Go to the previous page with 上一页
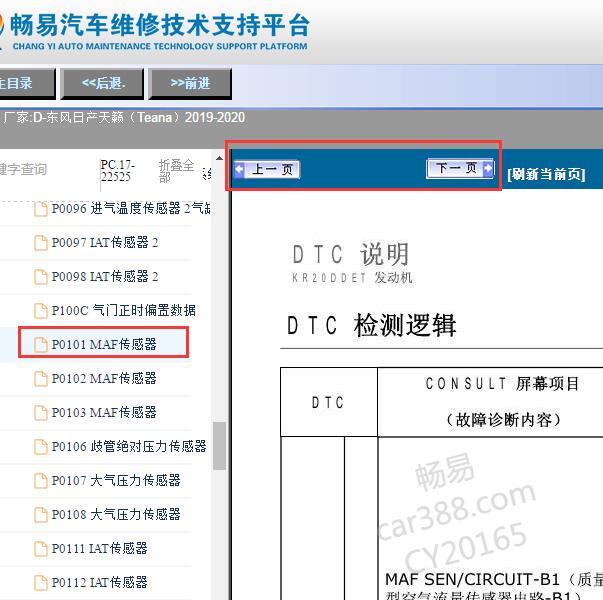 [267, 169]
